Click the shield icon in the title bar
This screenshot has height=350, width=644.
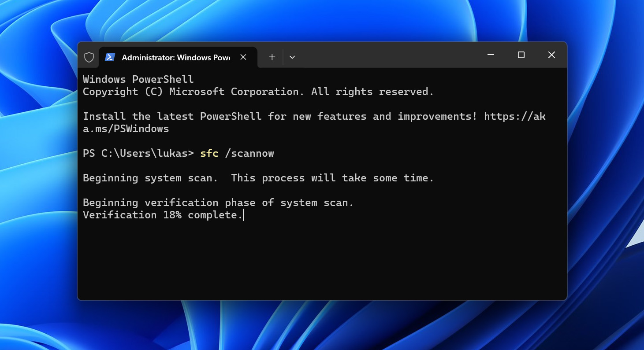(89, 57)
